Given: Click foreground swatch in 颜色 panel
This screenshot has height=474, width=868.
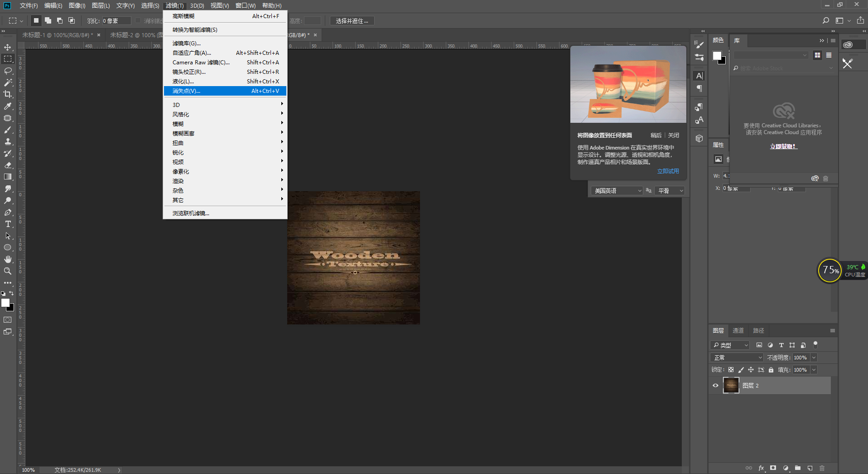Looking at the screenshot, I should point(717,56).
